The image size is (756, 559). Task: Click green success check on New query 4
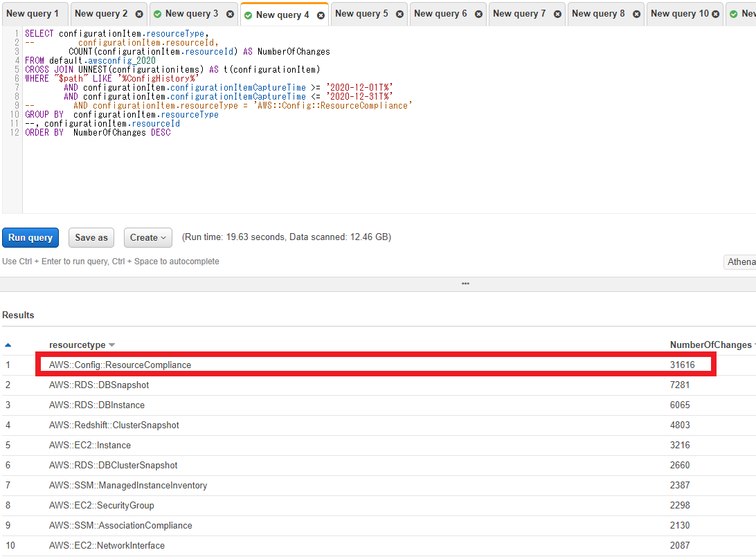(x=248, y=15)
